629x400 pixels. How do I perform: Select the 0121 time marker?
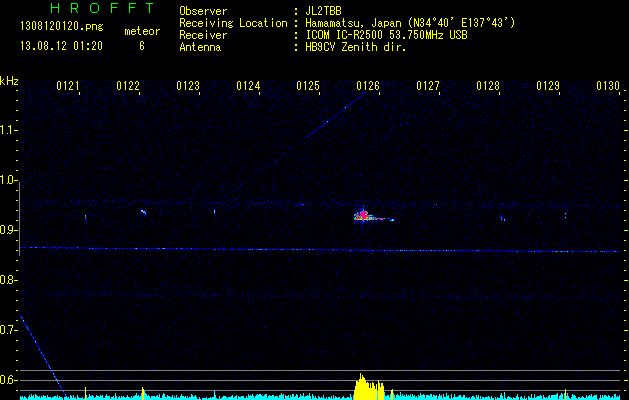tap(68, 87)
